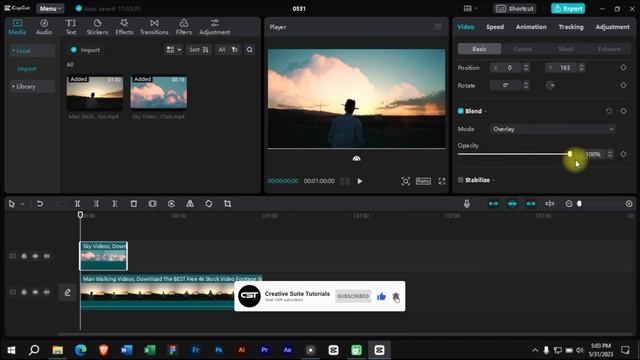
Task: Click the Export button
Action: coord(568,9)
